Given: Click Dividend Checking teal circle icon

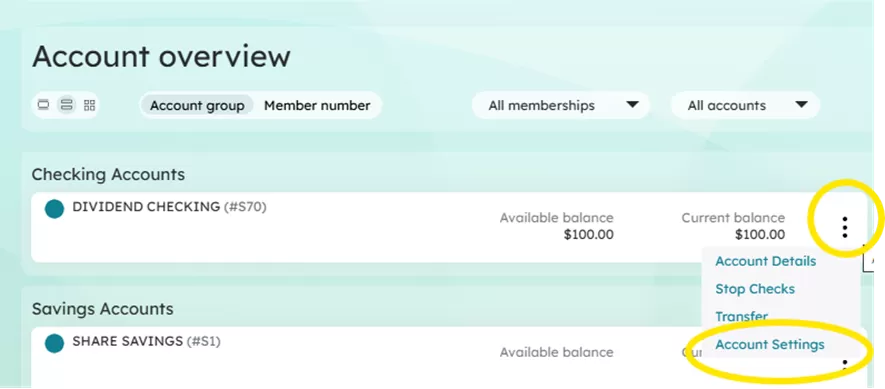Looking at the screenshot, I should [x=54, y=209].
